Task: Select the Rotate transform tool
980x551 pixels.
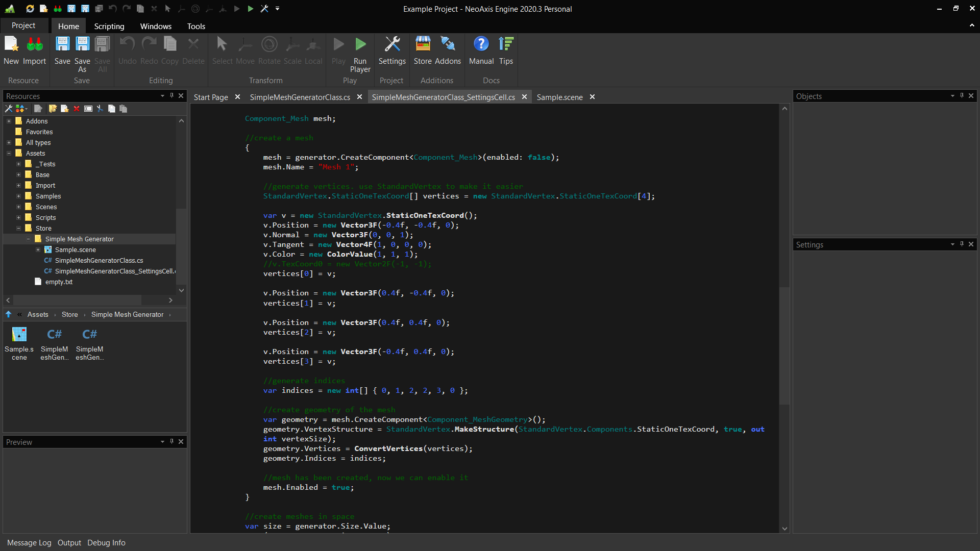Action: pos(269,48)
